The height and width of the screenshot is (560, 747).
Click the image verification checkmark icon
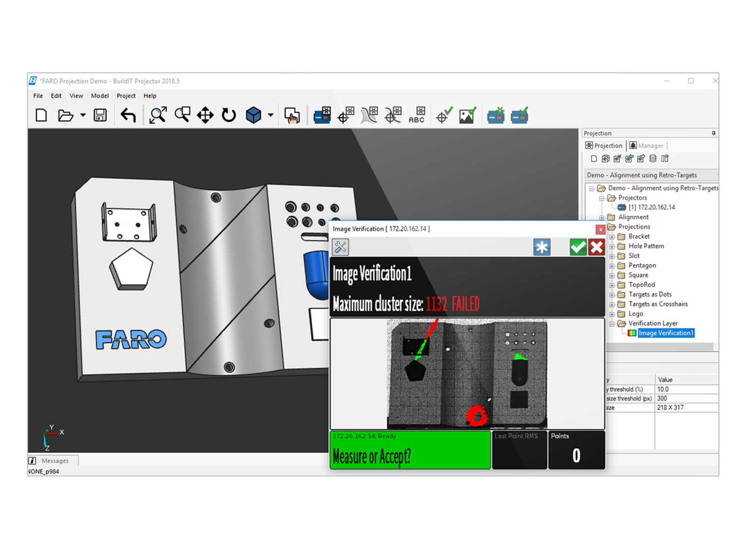tap(467, 115)
